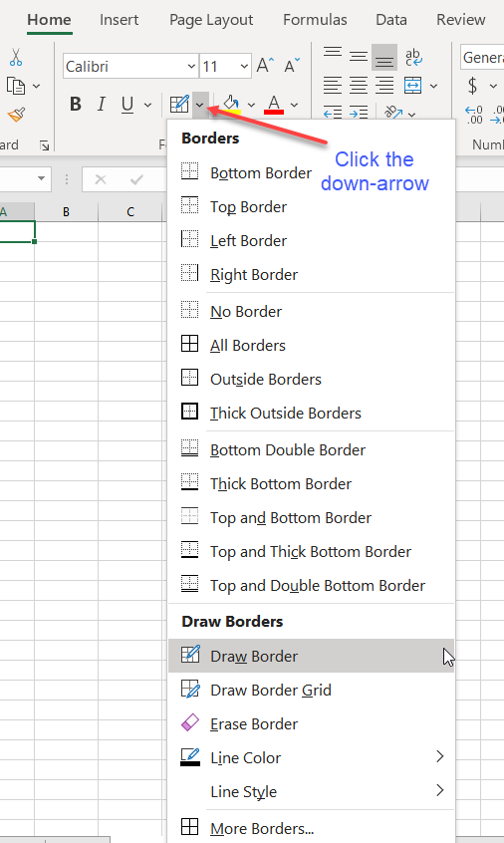Click the Copy icon

tap(16, 86)
